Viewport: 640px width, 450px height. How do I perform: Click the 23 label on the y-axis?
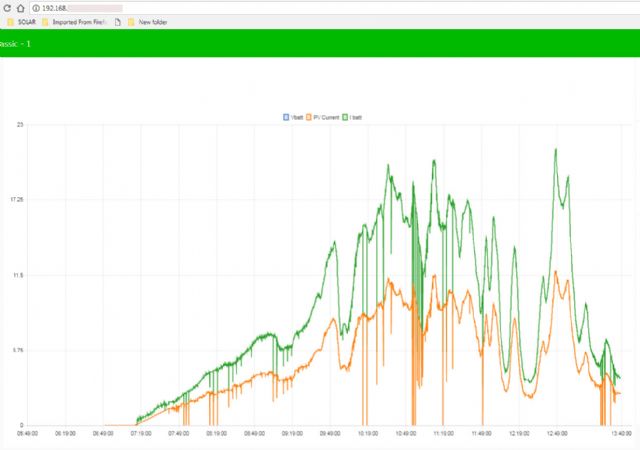click(20, 124)
